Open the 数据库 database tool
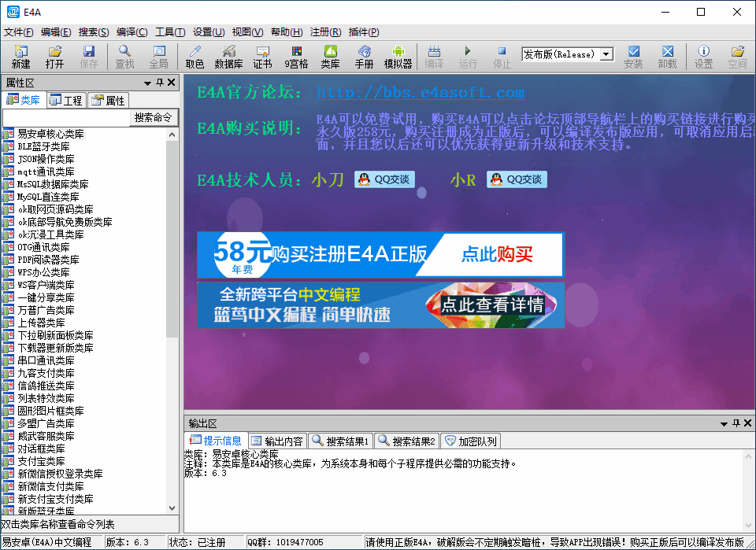 point(228,57)
